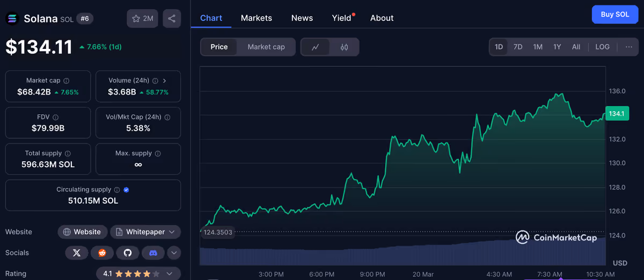644x280 pixels.
Task: Add Solana to watchlist star
Action: click(x=142, y=18)
